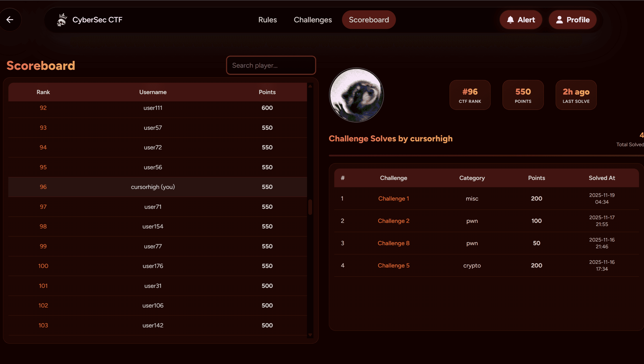The height and width of the screenshot is (364, 644).
Task: Open the Challenge 5 link
Action: [x=393, y=265]
